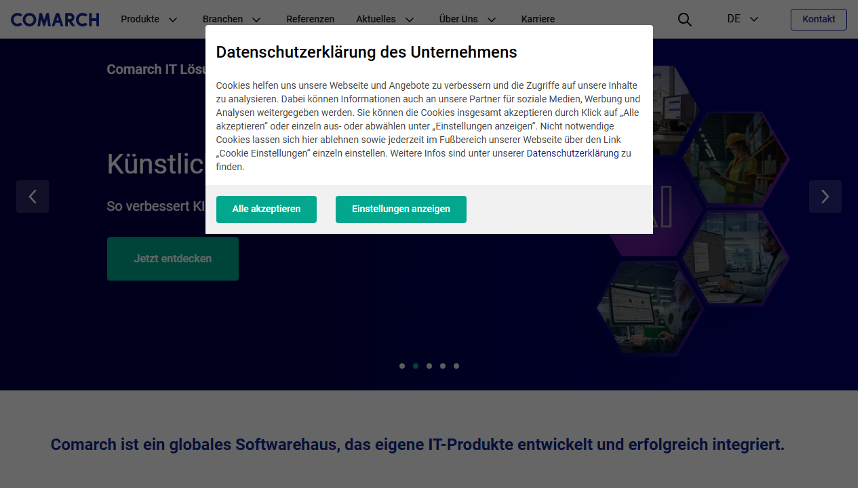Expand the Aktuelles menu chevron
The width and height of the screenshot is (868, 488).
point(410,20)
